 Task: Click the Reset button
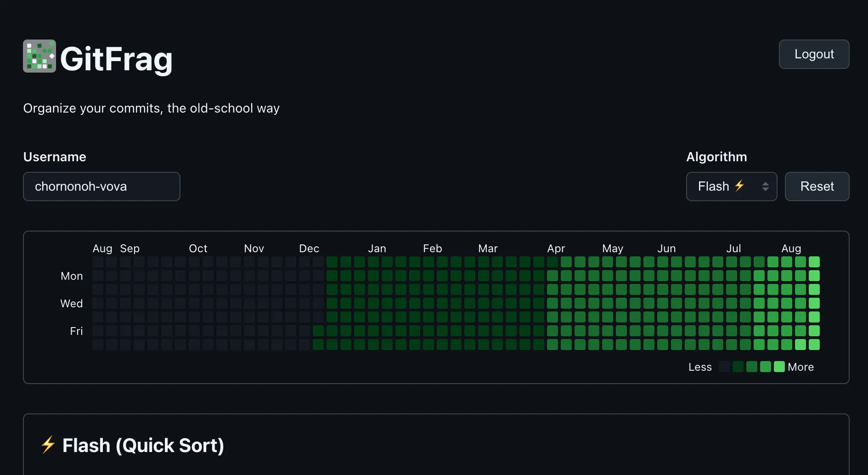point(817,187)
